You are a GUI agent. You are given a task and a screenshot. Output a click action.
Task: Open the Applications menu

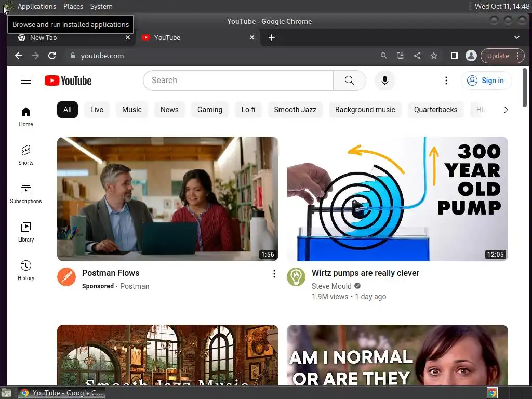coord(37,6)
